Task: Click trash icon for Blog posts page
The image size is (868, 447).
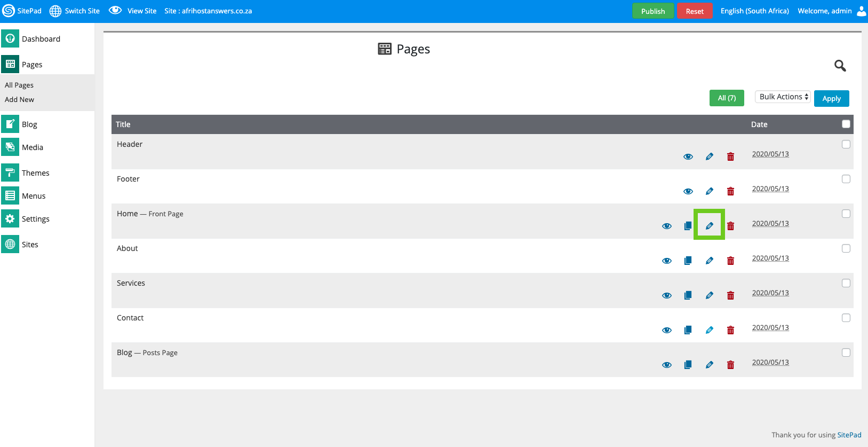Action: [x=730, y=365]
